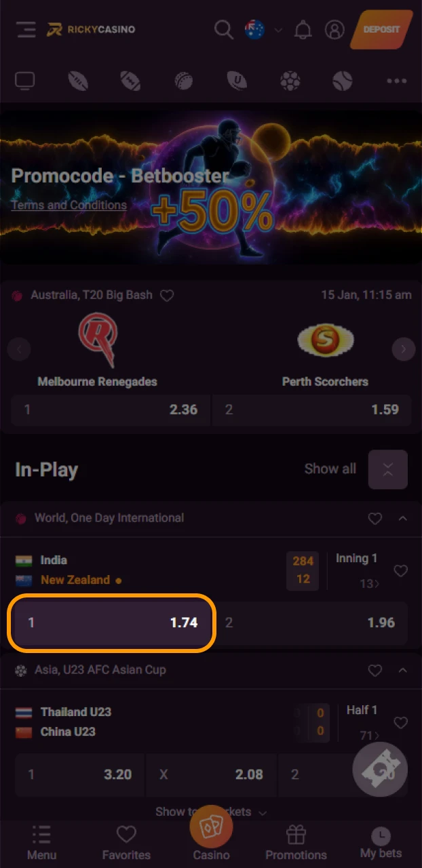Open the Terms and Conditions link
This screenshot has width=422, height=868.
pyautogui.click(x=69, y=205)
